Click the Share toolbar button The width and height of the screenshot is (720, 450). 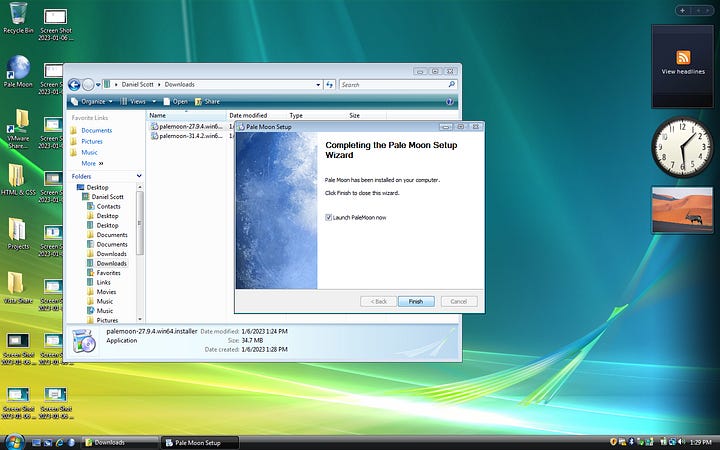click(207, 101)
